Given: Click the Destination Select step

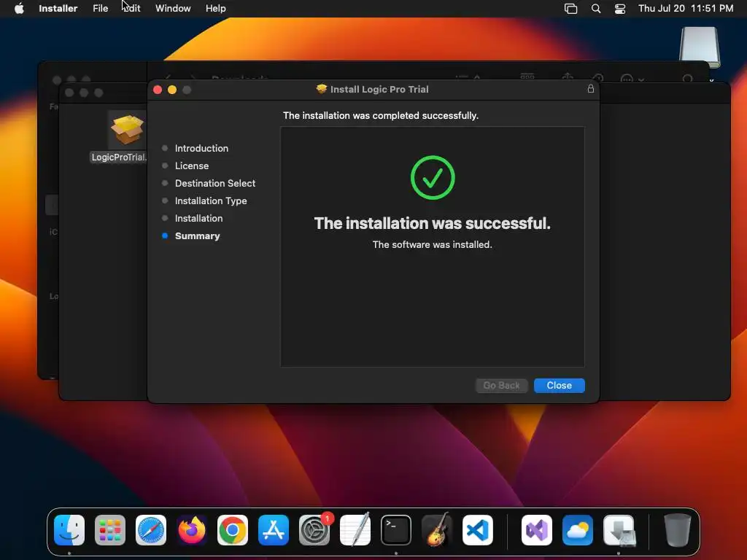Looking at the screenshot, I should click(x=215, y=183).
